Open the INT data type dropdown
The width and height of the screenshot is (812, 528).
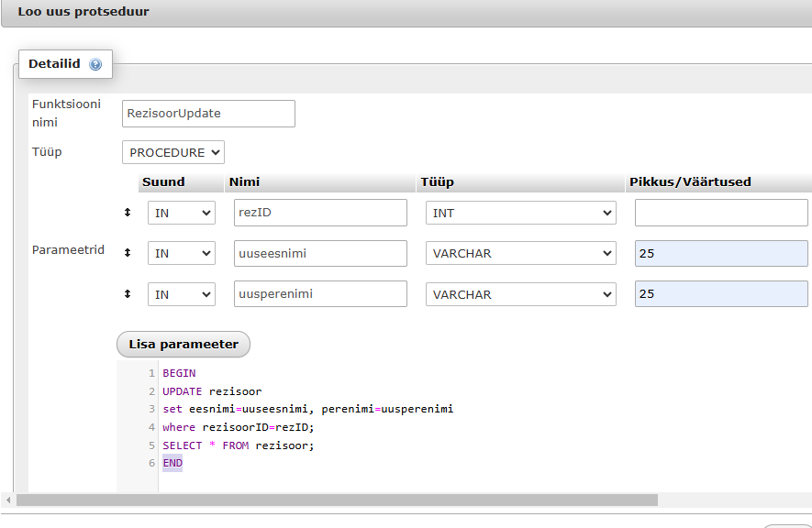520,213
